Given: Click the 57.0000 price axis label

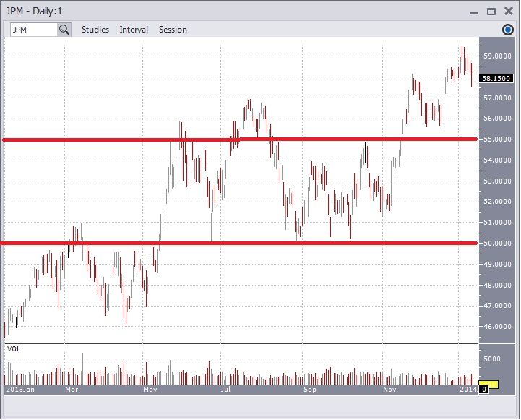Looking at the screenshot, I should [x=497, y=98].
